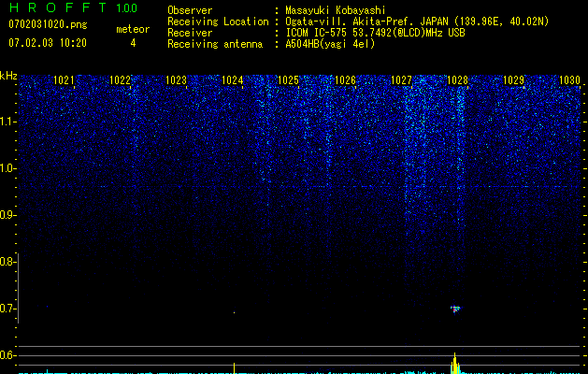The image size is (588, 374).
Task: Click time marker 1023
Action: point(177,80)
